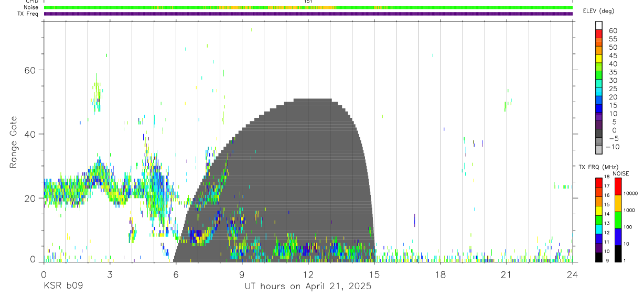Pick the green block in the NOISE colorbar
The width and height of the screenshot is (644, 297).
coord(618,220)
